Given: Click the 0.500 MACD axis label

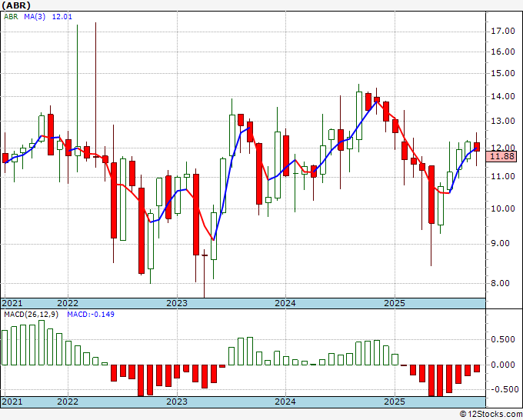Looking at the screenshot, I should click(x=503, y=339).
